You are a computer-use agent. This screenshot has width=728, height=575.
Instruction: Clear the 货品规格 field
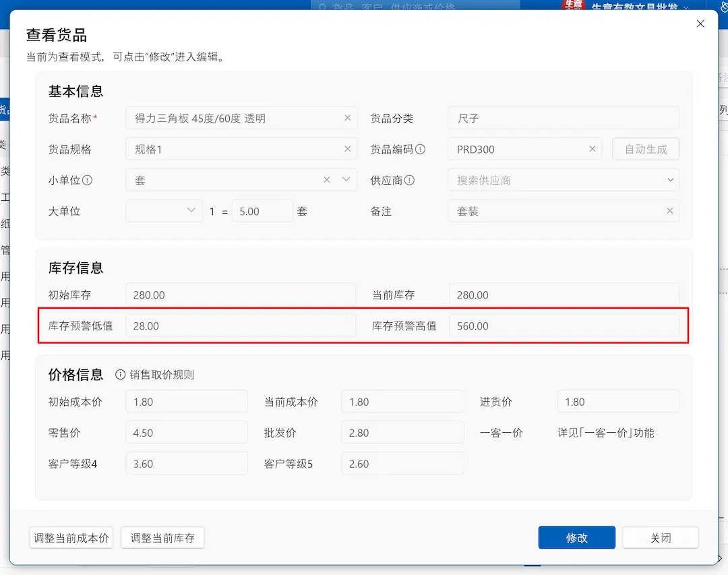pyautogui.click(x=347, y=149)
